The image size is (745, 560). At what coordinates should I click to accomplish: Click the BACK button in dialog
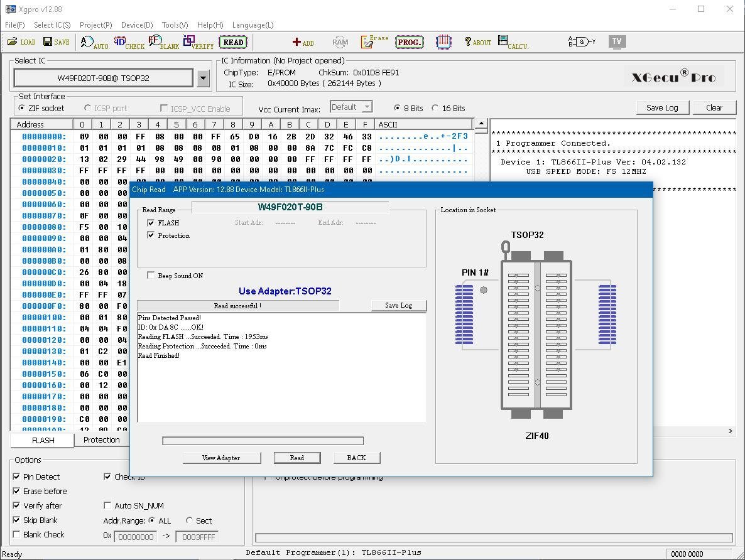pyautogui.click(x=356, y=458)
